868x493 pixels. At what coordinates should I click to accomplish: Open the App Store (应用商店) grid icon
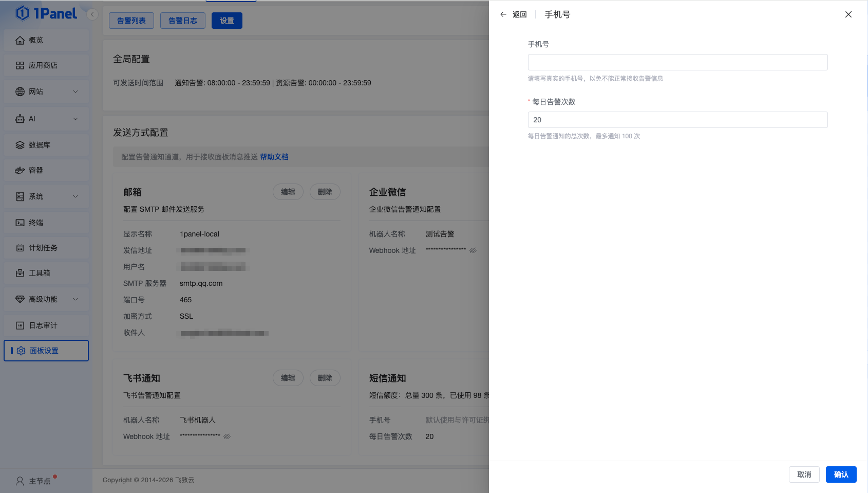[20, 65]
